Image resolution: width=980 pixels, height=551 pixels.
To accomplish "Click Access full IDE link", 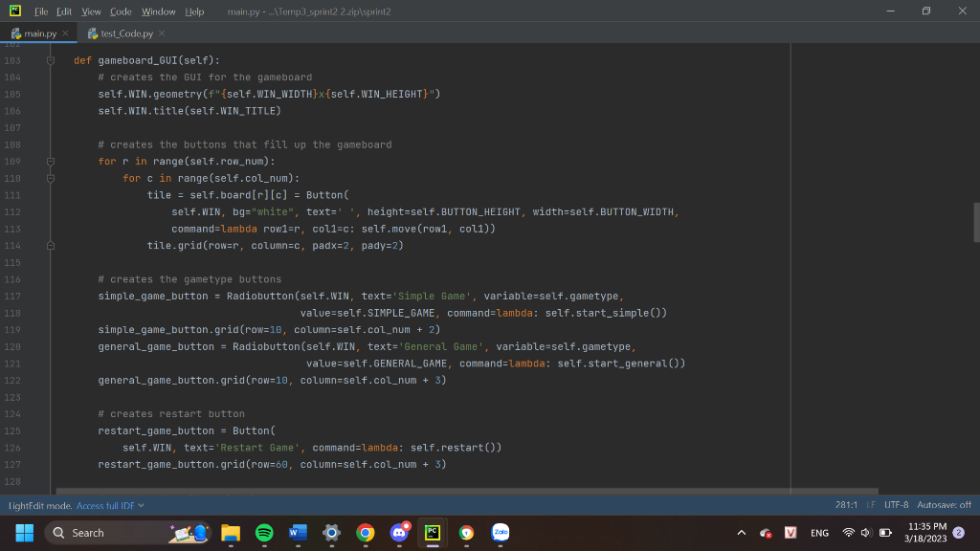I will [x=105, y=505].
